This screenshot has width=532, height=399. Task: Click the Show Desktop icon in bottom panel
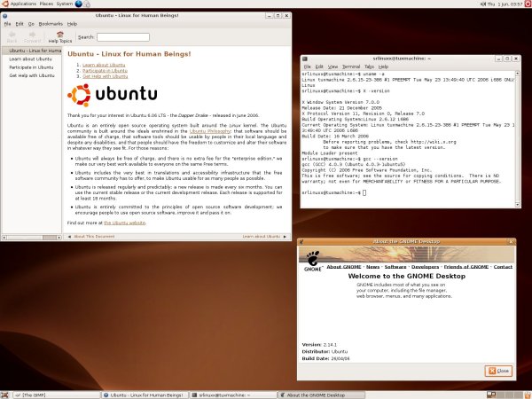tap(5, 394)
